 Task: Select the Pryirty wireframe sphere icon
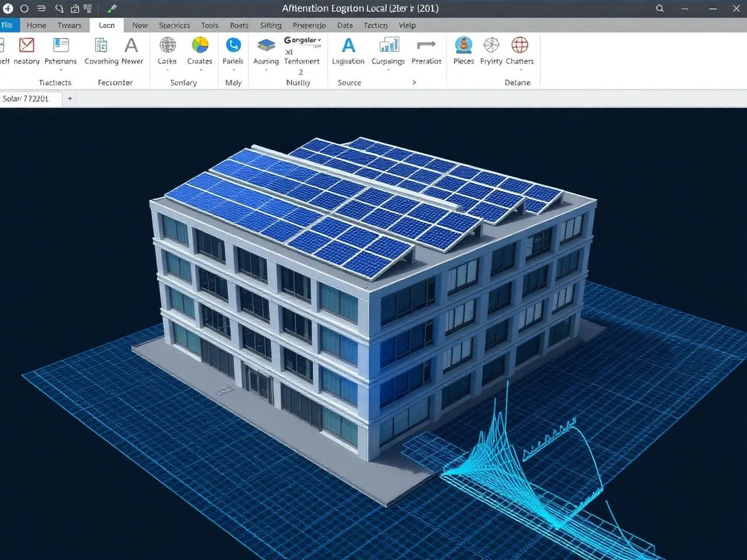491,45
